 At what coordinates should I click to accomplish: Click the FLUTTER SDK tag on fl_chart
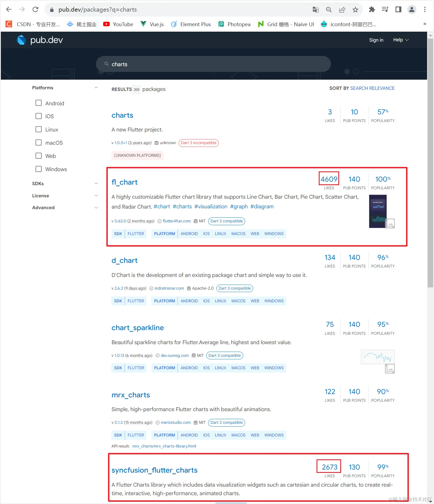click(x=136, y=234)
